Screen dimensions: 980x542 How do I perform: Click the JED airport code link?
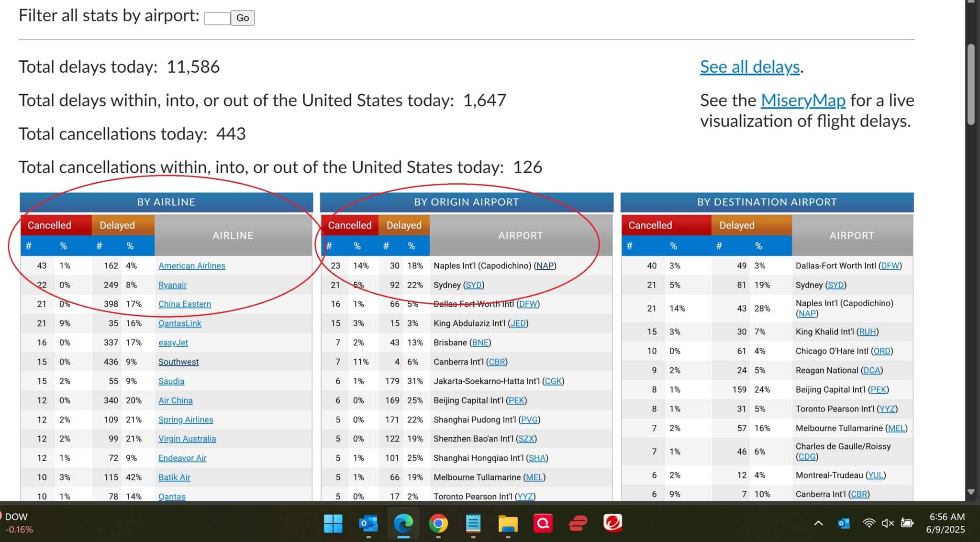tap(518, 323)
